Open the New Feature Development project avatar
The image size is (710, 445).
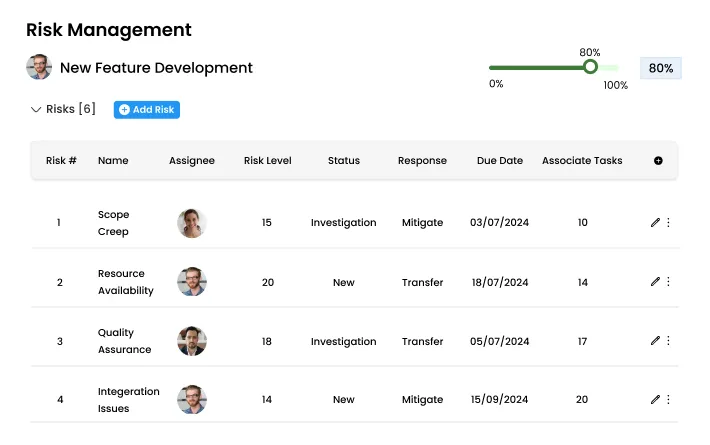[39, 68]
